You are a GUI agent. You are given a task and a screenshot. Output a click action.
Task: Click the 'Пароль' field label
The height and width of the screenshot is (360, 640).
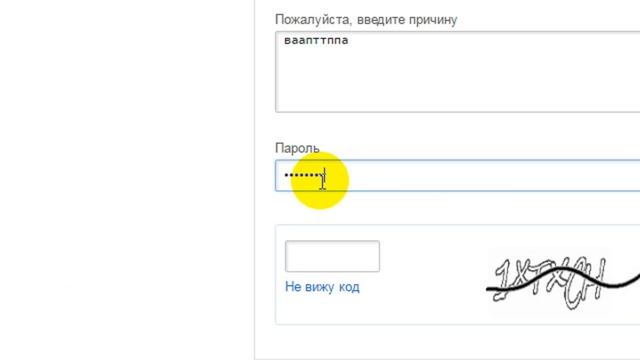pyautogui.click(x=297, y=148)
